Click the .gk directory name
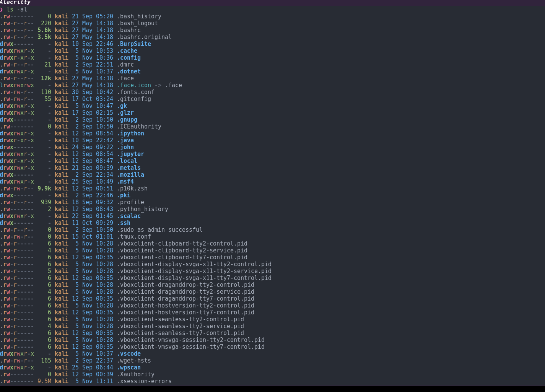 [x=122, y=106]
